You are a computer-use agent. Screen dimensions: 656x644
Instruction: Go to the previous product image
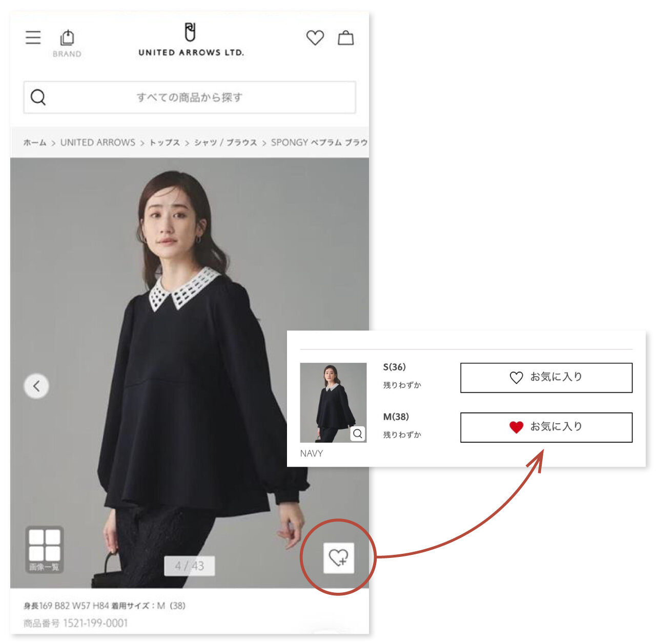[36, 386]
